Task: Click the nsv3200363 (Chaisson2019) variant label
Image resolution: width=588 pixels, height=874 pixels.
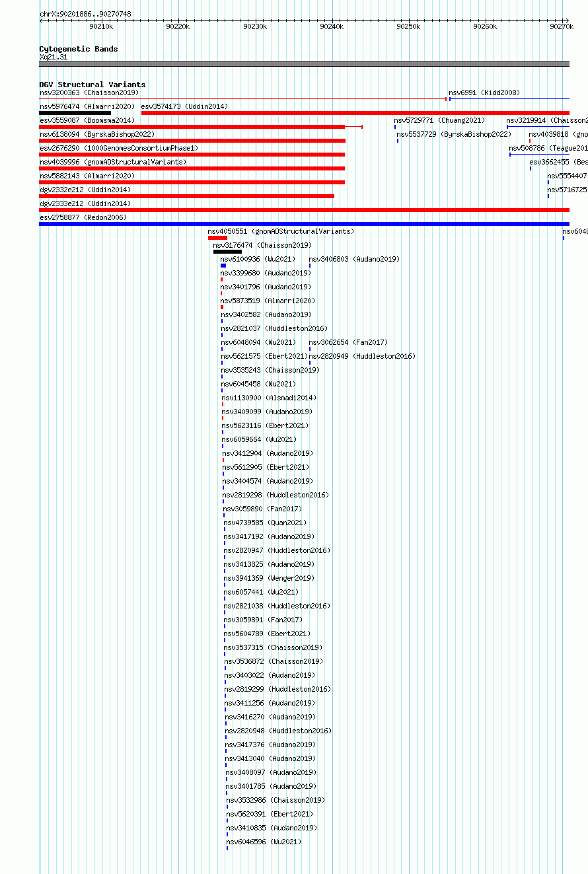Action: coord(89,92)
